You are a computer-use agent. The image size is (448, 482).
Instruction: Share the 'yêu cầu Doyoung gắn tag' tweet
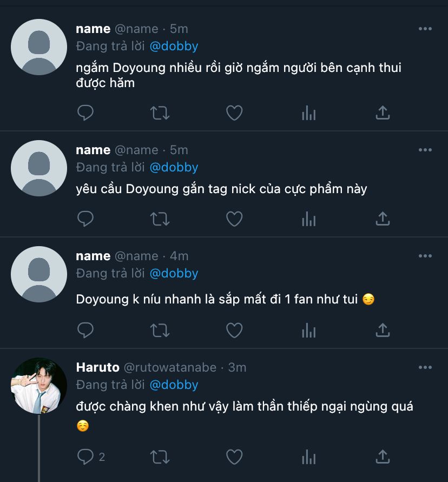[x=383, y=219]
